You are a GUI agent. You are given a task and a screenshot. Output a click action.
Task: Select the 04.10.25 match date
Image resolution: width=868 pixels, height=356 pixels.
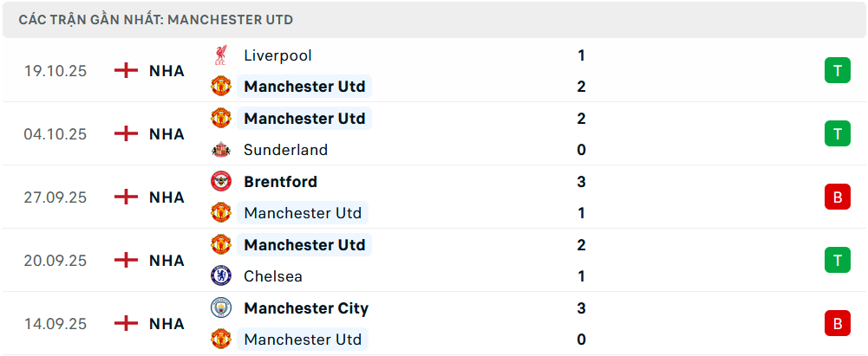[55, 134]
